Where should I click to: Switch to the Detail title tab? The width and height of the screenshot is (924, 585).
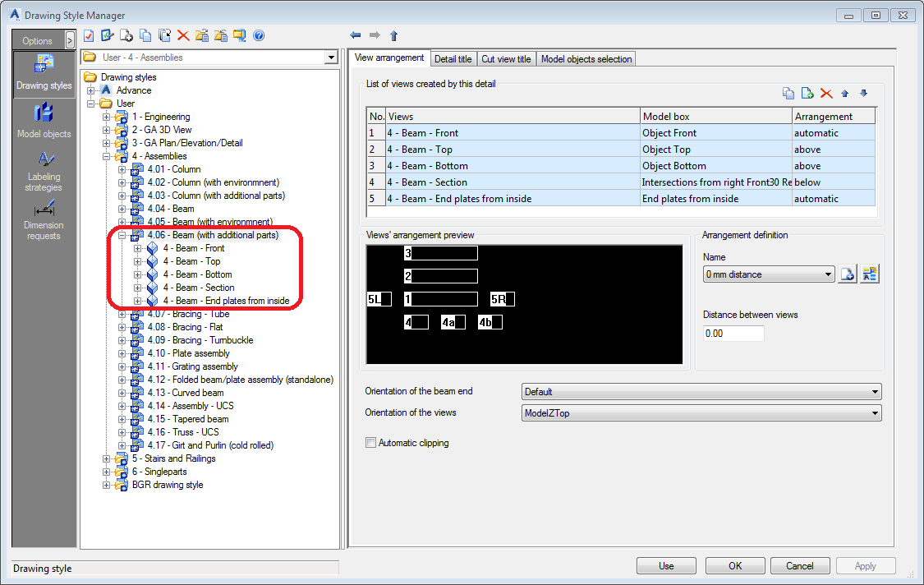tap(453, 58)
